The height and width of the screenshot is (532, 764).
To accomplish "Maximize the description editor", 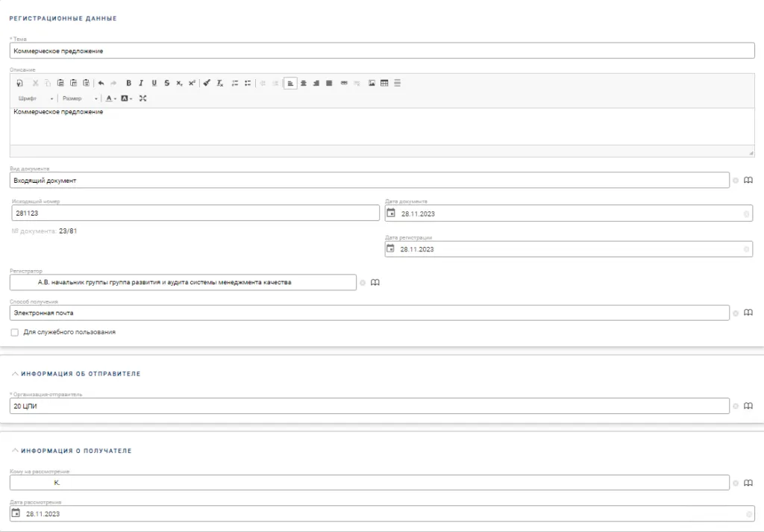I will (x=143, y=98).
